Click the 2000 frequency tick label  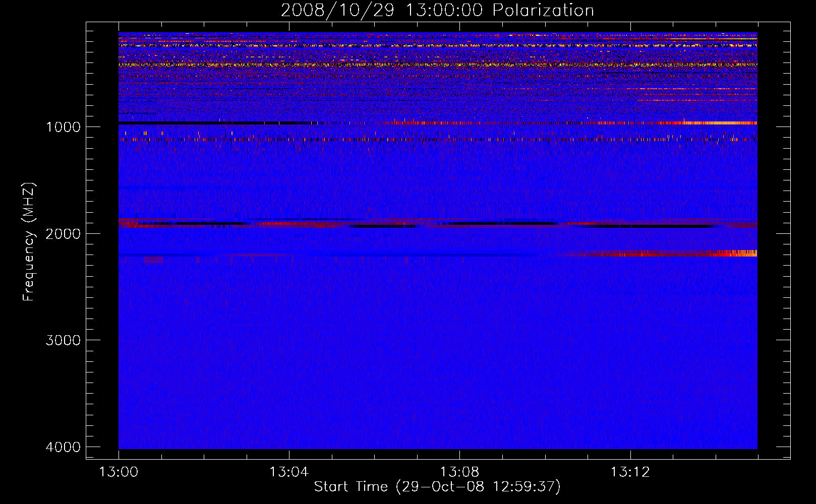pos(63,234)
